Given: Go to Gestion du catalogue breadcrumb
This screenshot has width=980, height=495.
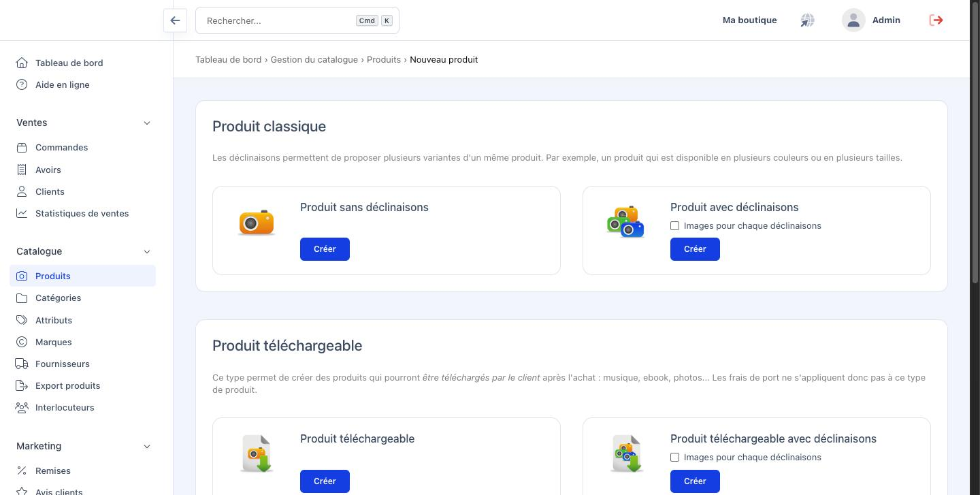Looking at the screenshot, I should pyautogui.click(x=314, y=60).
